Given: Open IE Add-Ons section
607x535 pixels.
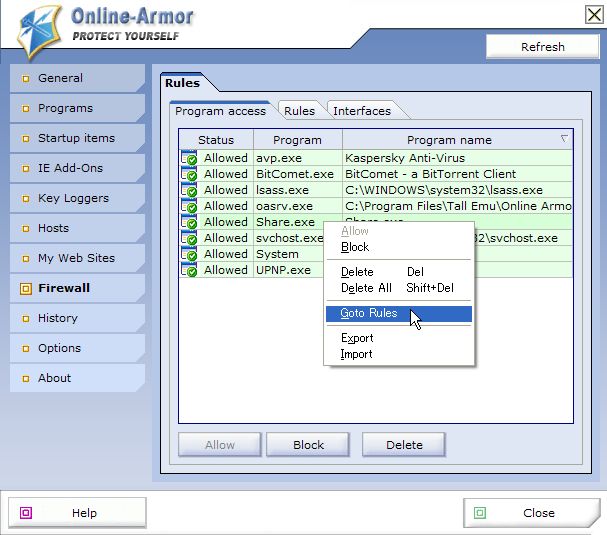Looking at the screenshot, I should pos(77,168).
